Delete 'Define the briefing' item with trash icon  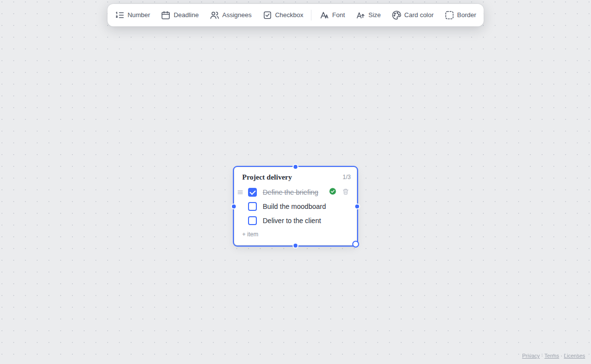pyautogui.click(x=346, y=192)
